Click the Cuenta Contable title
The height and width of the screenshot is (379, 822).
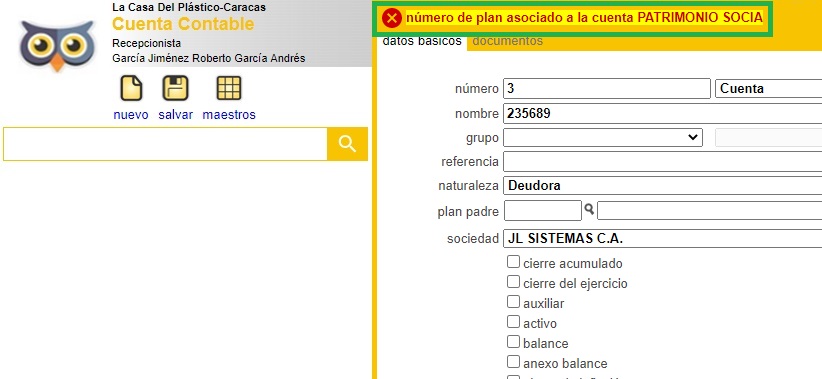point(183,24)
